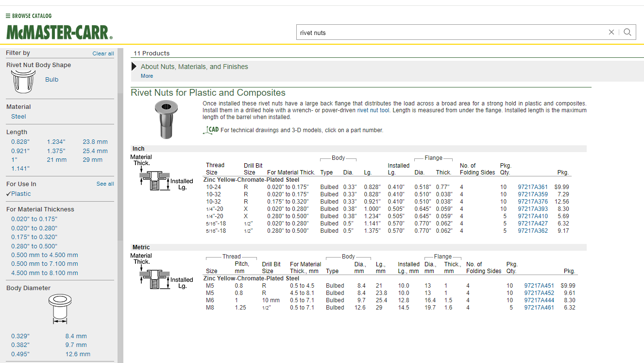Filter length by 23.8 mm

95,142
